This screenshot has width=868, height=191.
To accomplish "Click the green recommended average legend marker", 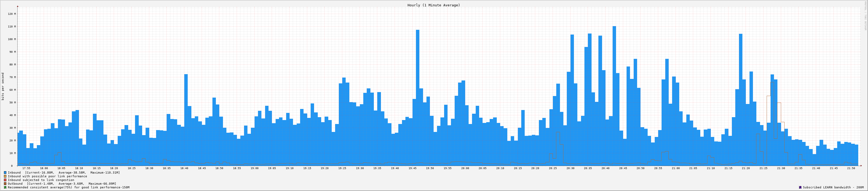I will (5, 187).
